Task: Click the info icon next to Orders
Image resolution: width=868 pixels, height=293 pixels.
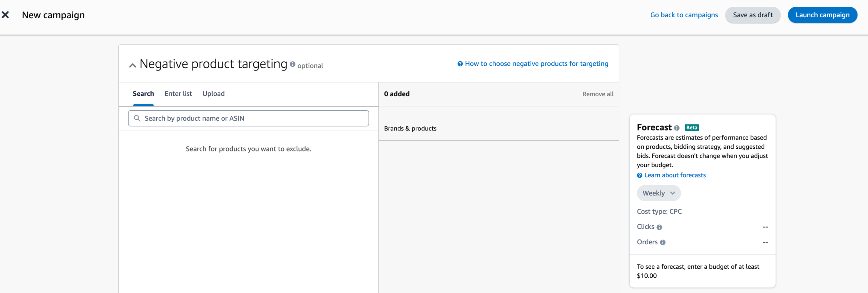Action: (x=663, y=243)
